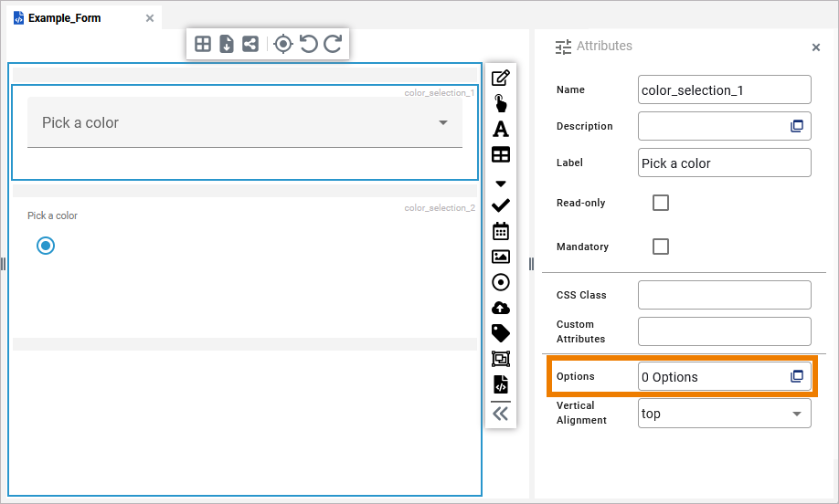Switch to the Example_Form tab
The image size is (839, 504).
click(64, 18)
